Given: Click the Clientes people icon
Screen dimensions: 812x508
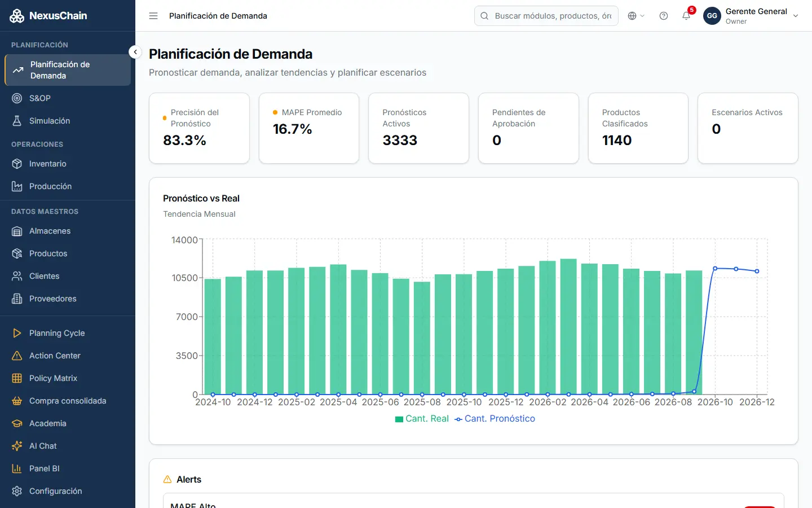Looking at the screenshot, I should [17, 276].
